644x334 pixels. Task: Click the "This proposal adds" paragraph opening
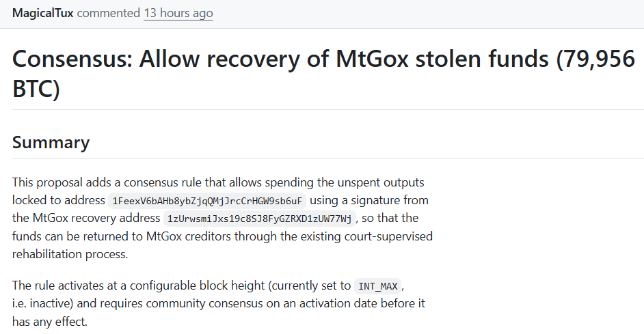59,183
